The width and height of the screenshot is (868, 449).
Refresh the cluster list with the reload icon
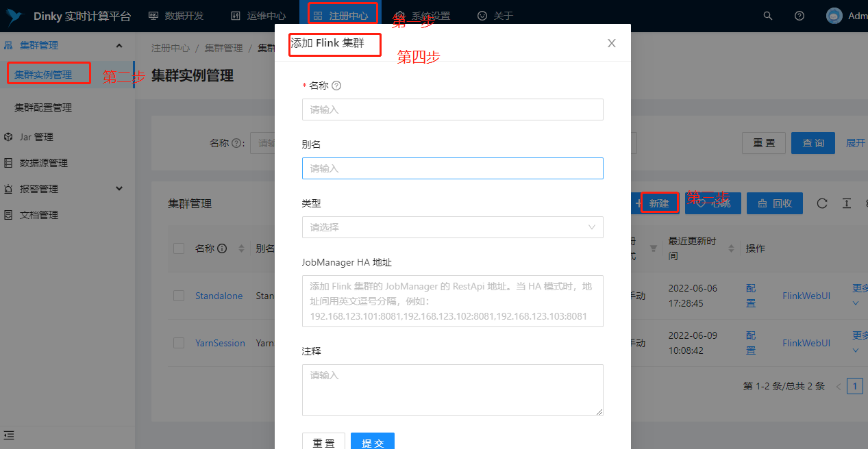tap(822, 203)
